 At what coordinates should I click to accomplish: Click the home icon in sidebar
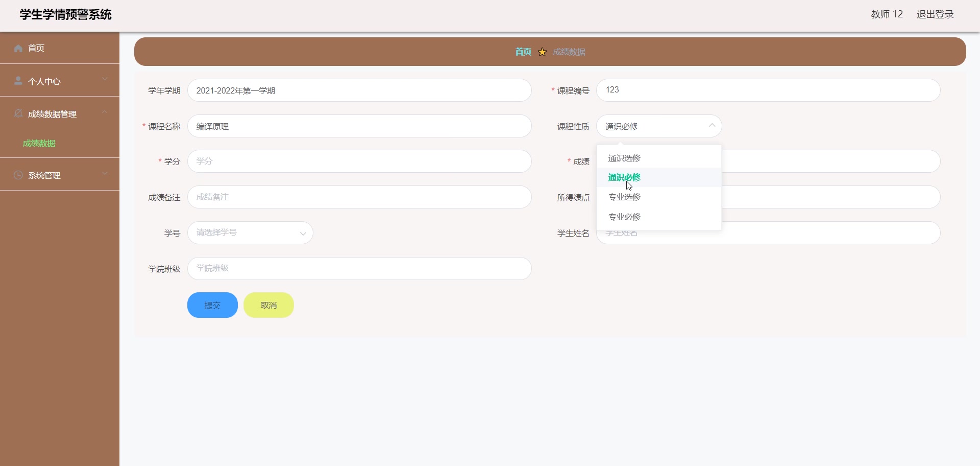(18, 48)
